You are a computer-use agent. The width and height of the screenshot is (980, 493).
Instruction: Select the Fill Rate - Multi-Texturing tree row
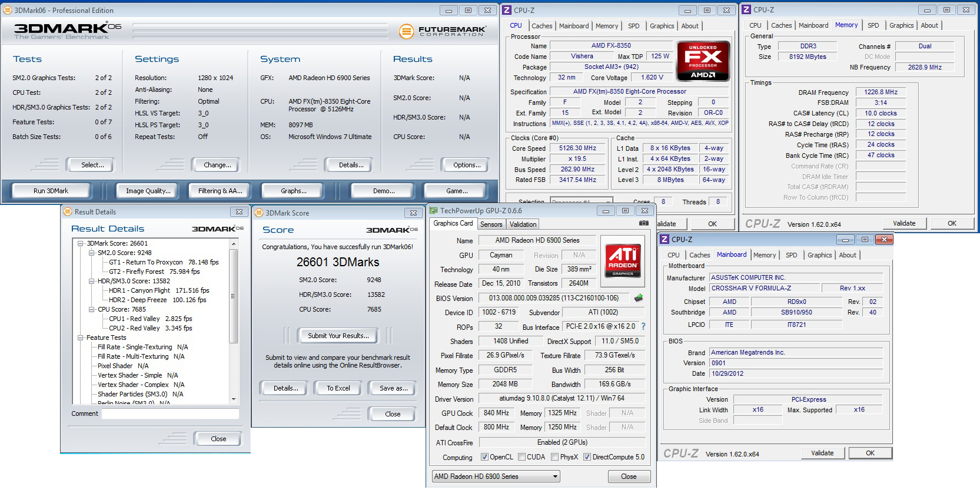click(x=141, y=356)
